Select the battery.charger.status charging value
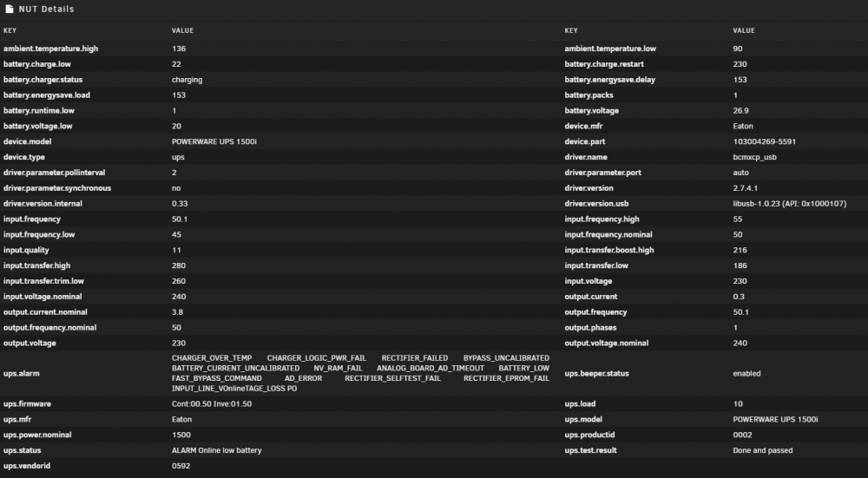Image resolution: width=868 pixels, height=478 pixels. click(187, 80)
